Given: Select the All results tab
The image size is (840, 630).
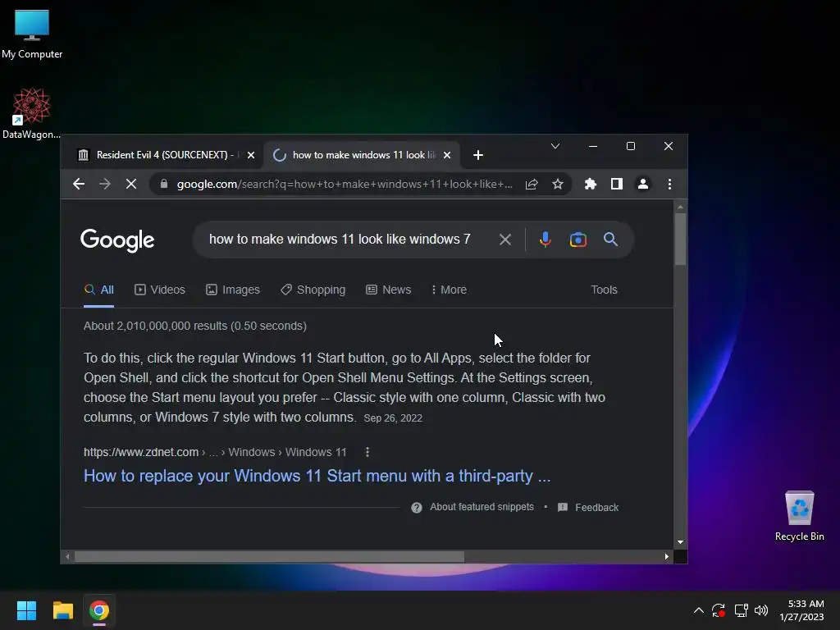Looking at the screenshot, I should click(99, 290).
